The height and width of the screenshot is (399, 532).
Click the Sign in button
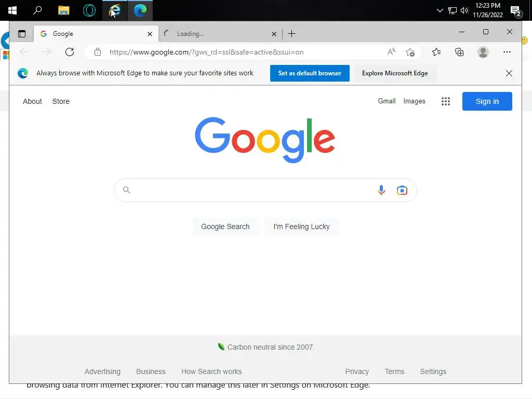pyautogui.click(x=487, y=101)
